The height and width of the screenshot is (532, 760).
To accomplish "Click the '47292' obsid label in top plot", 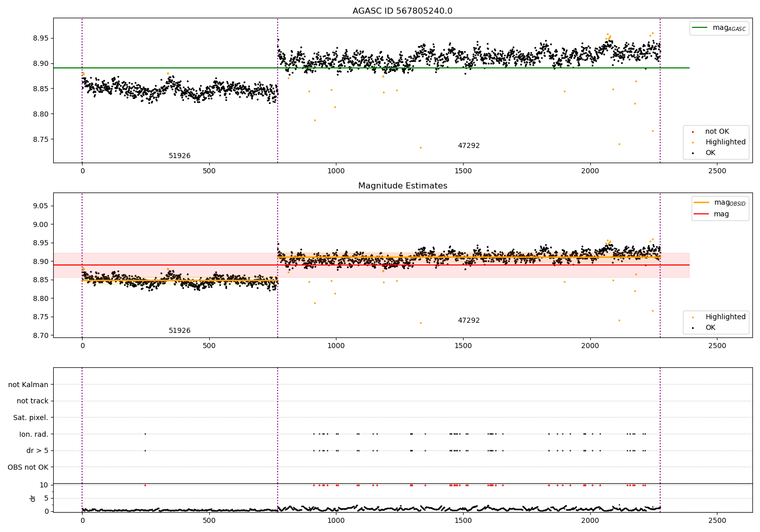I will pyautogui.click(x=469, y=146).
